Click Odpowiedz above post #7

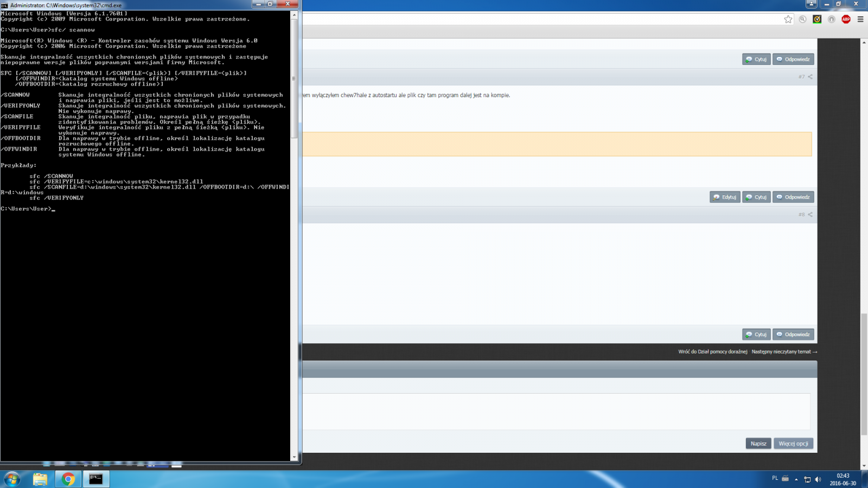click(793, 59)
